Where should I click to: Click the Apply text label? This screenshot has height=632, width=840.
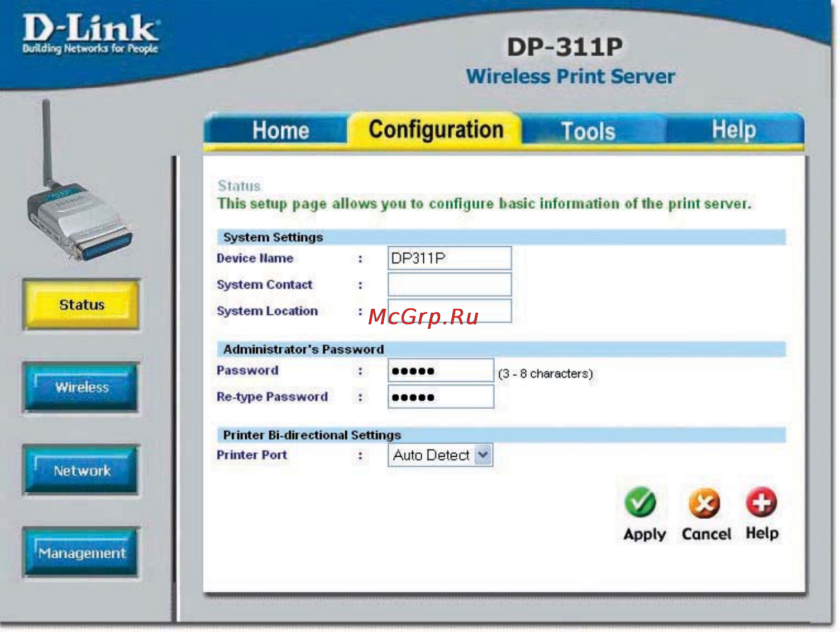click(x=645, y=534)
